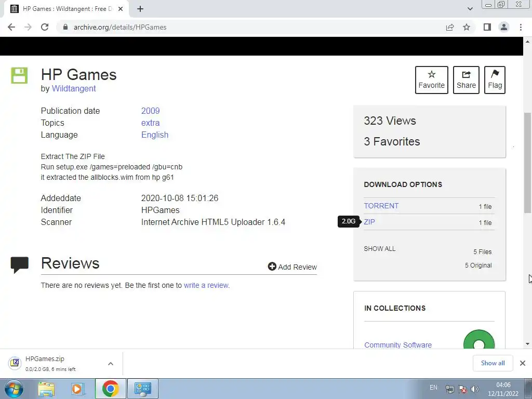The image size is (532, 399).
Task: Expand the HPGames.zip download options chevron
Action: [111, 364]
